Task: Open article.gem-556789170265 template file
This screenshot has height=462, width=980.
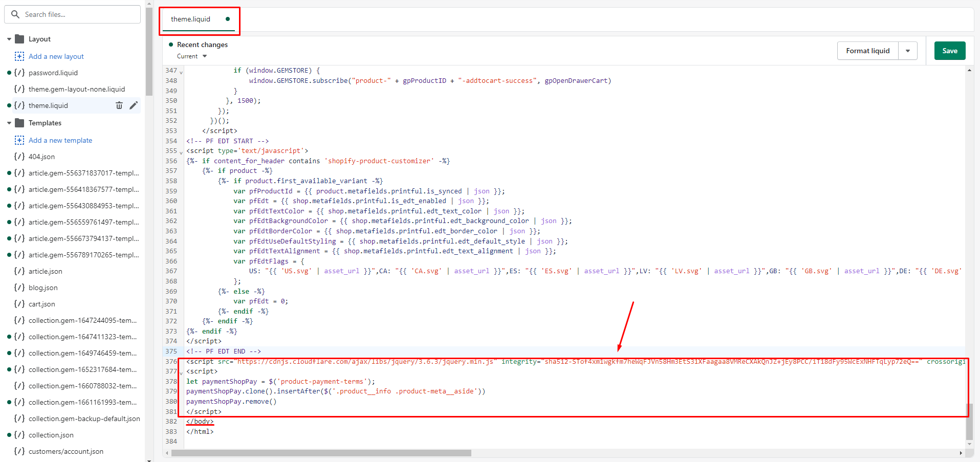Action: [x=83, y=255]
